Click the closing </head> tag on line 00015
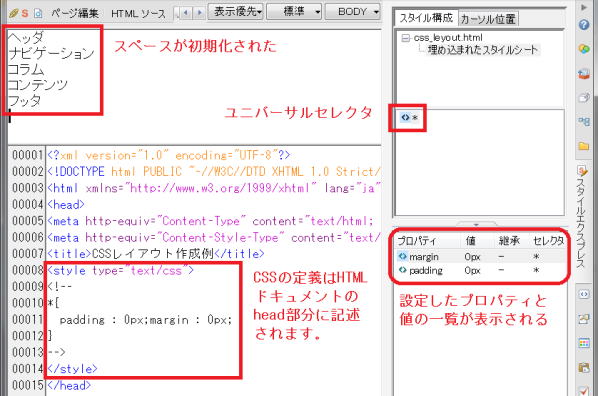 [69, 385]
